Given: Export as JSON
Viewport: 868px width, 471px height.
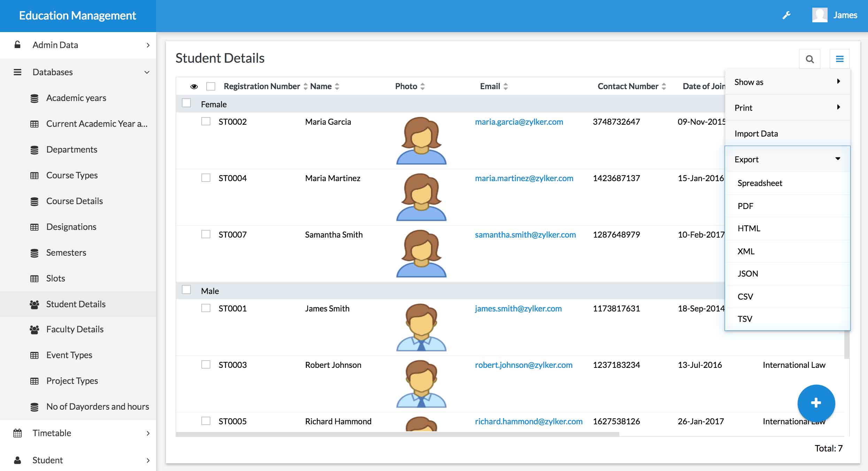Looking at the screenshot, I should tap(788, 274).
